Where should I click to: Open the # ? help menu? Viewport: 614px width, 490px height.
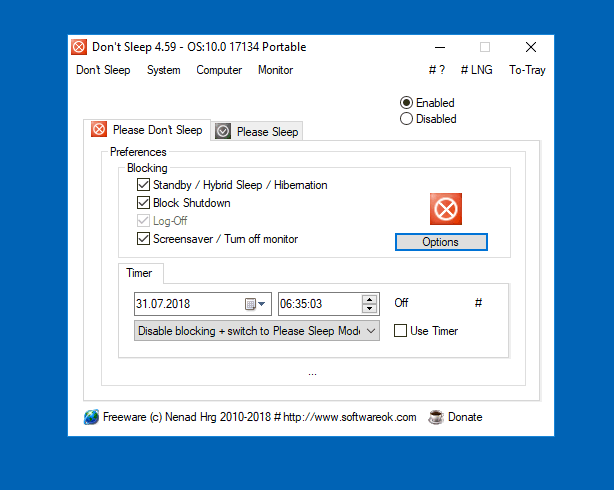click(437, 70)
